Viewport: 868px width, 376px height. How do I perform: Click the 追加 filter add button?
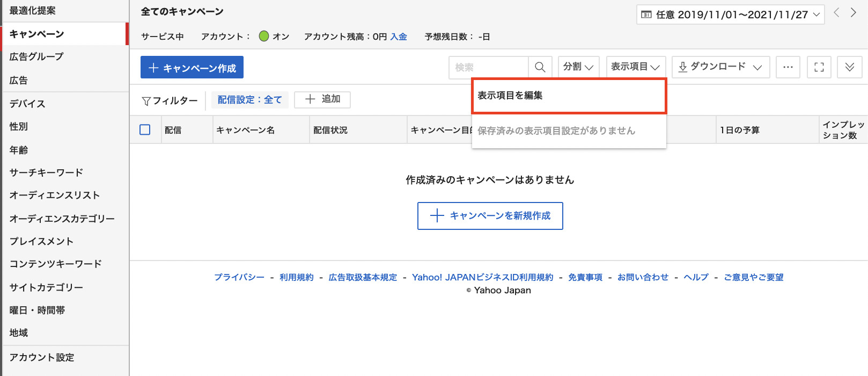coord(322,99)
